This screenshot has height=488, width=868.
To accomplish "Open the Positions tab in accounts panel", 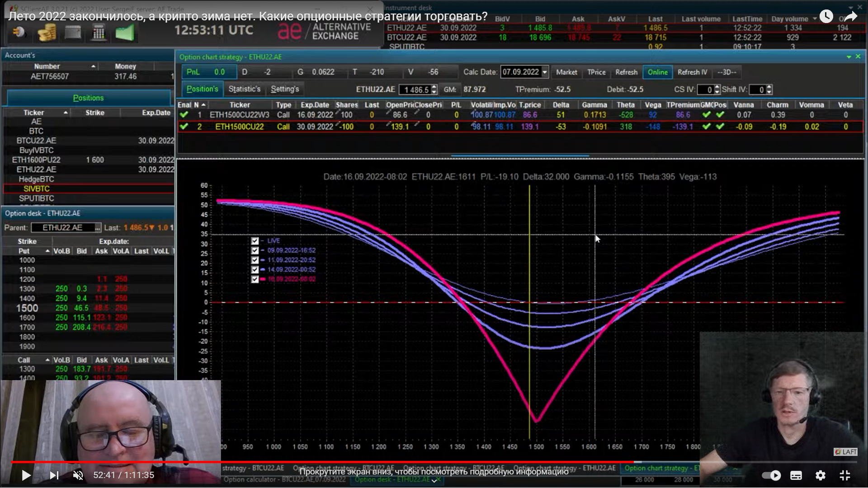I will [89, 98].
